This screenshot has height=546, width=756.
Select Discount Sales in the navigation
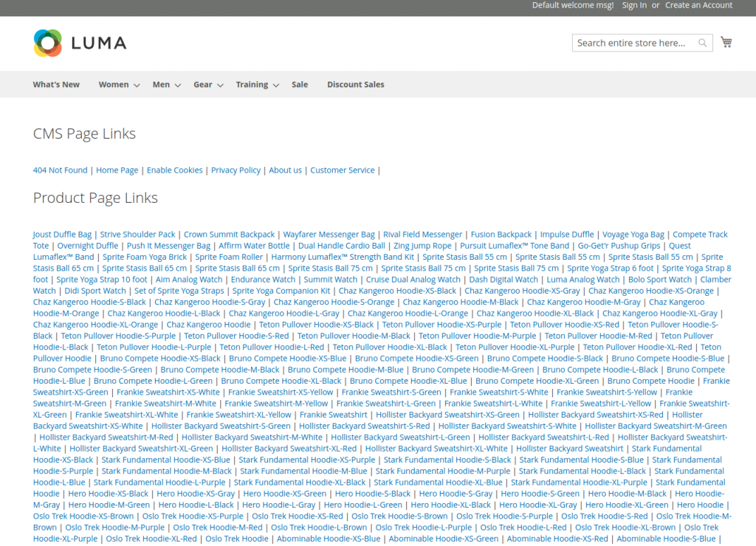(355, 84)
